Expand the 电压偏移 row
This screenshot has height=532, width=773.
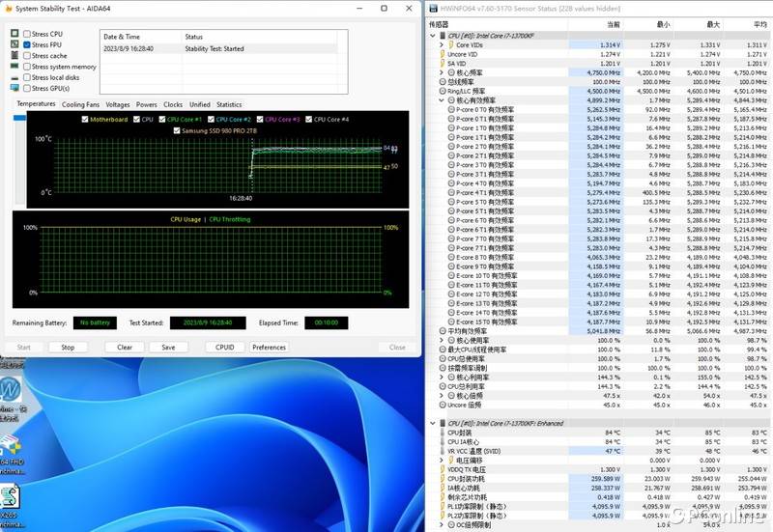[x=442, y=461]
